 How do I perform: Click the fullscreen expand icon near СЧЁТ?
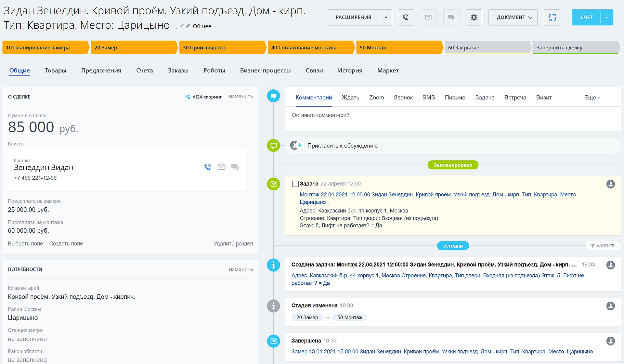pos(552,18)
